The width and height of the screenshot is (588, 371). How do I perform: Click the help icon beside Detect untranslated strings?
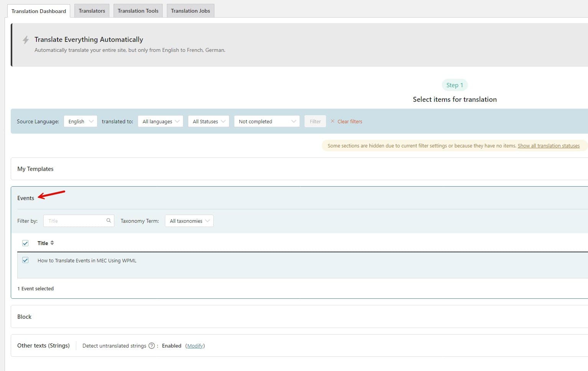click(152, 346)
